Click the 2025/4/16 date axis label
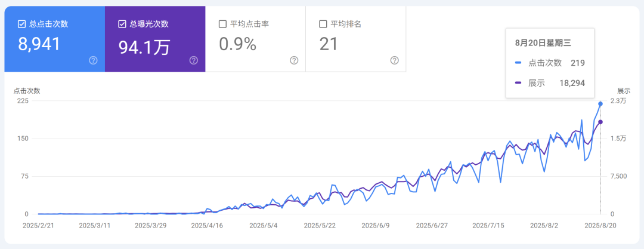The height and width of the screenshot is (249, 644). (x=208, y=226)
